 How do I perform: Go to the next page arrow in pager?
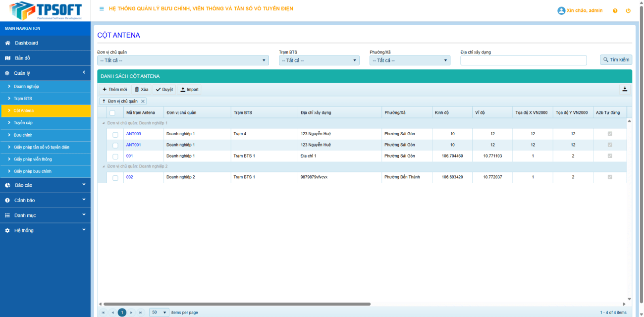pyautogui.click(x=131, y=313)
